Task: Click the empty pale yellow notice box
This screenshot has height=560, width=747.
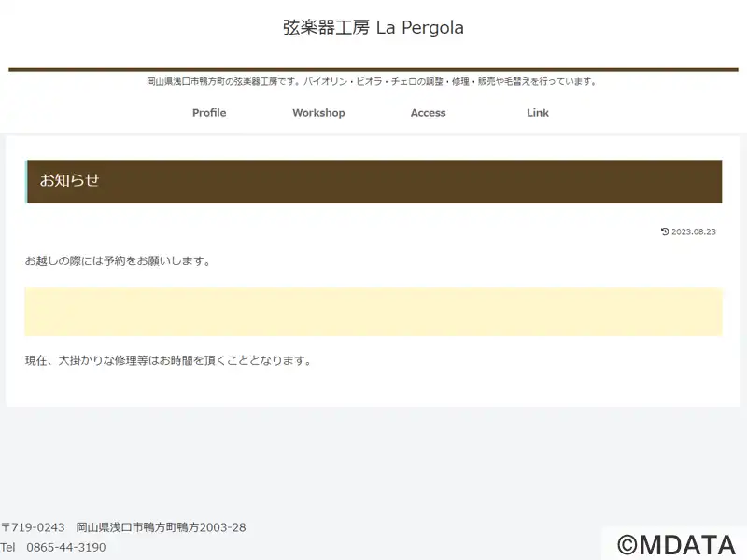Action: pos(373,312)
